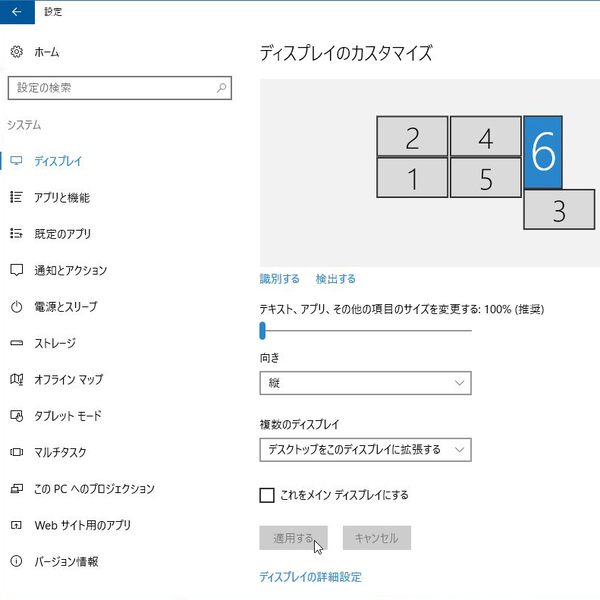Open この PC へのプロジェクション settings
Screen dimensions: 600x600
point(95,489)
